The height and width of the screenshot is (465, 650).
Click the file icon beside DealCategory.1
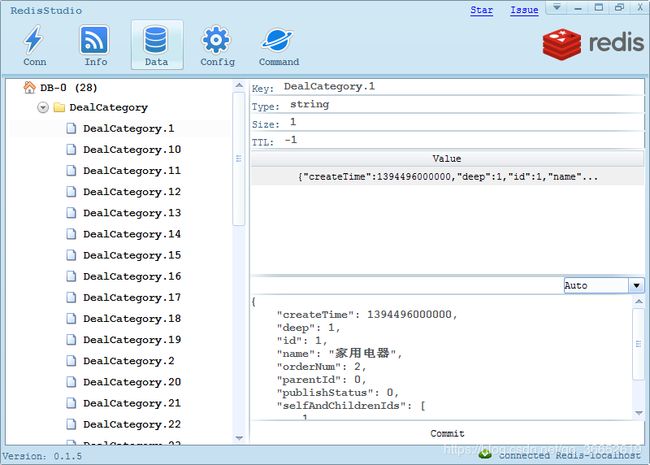[x=71, y=128]
